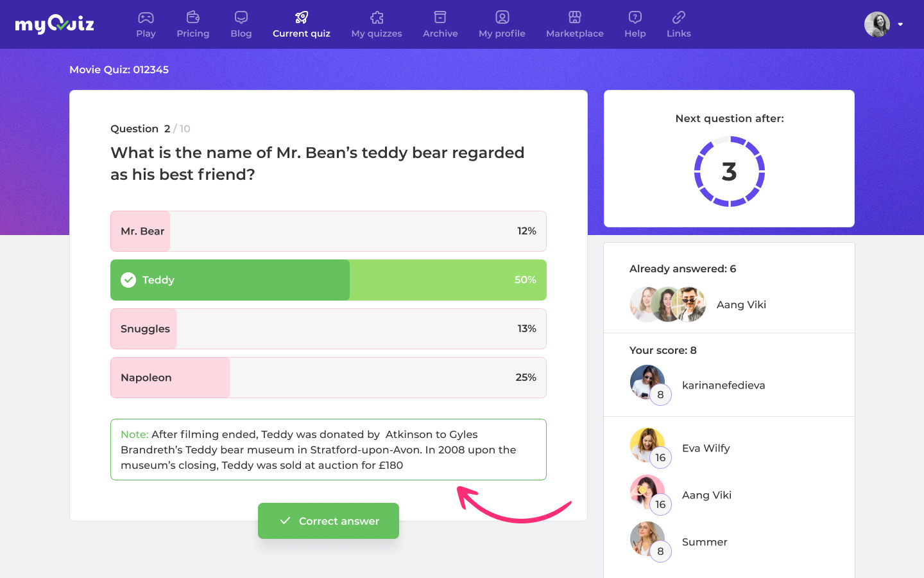Viewport: 924px width, 578px height.
Task: Click the 25% result on Napoleon
Action: [x=526, y=378]
